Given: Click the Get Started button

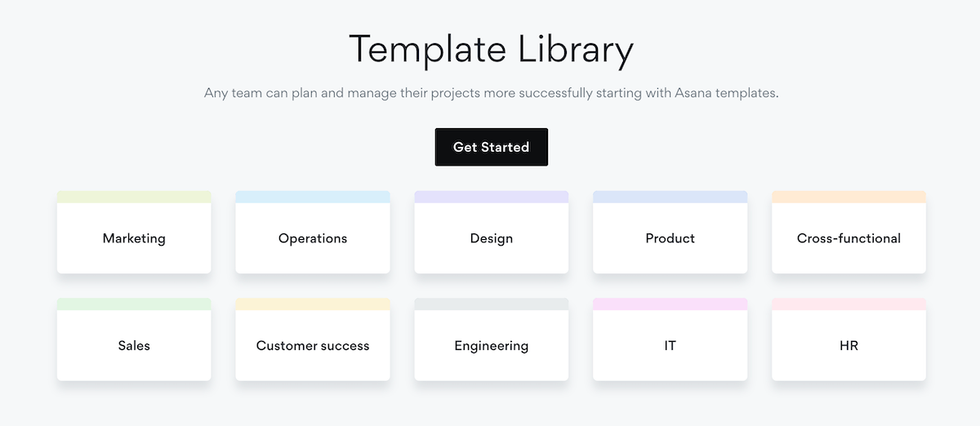Looking at the screenshot, I should (491, 147).
